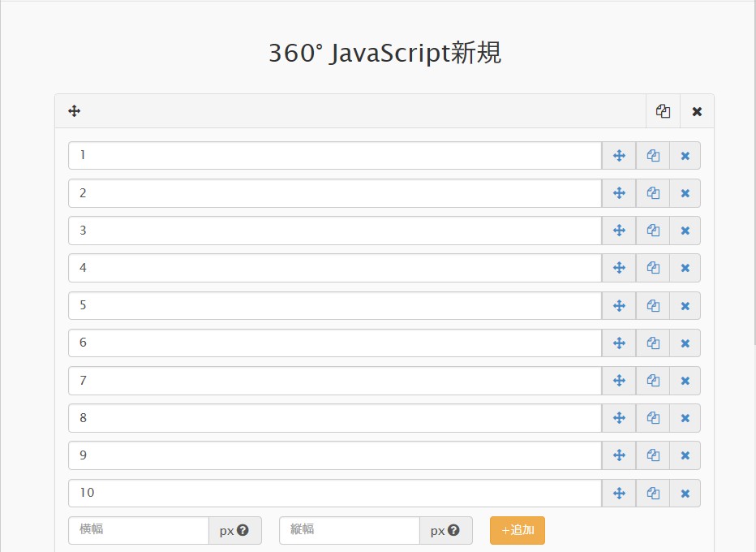
Task: Duplicate the whole panel via header copy icon
Action: [x=663, y=111]
